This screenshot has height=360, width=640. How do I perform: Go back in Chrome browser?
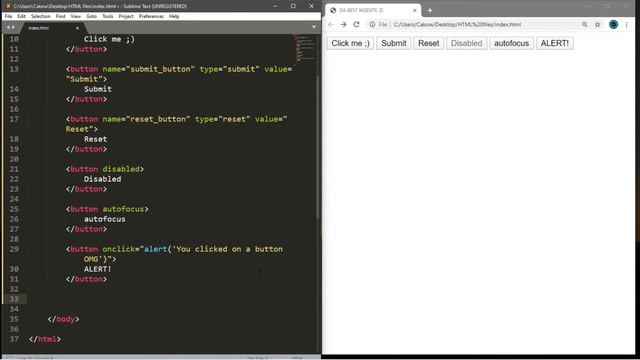pyautogui.click(x=331, y=24)
